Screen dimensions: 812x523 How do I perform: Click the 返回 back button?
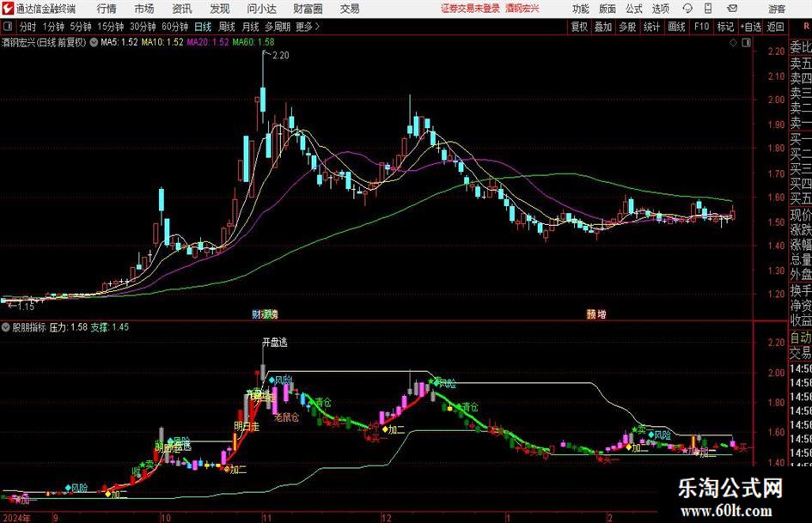point(775,27)
